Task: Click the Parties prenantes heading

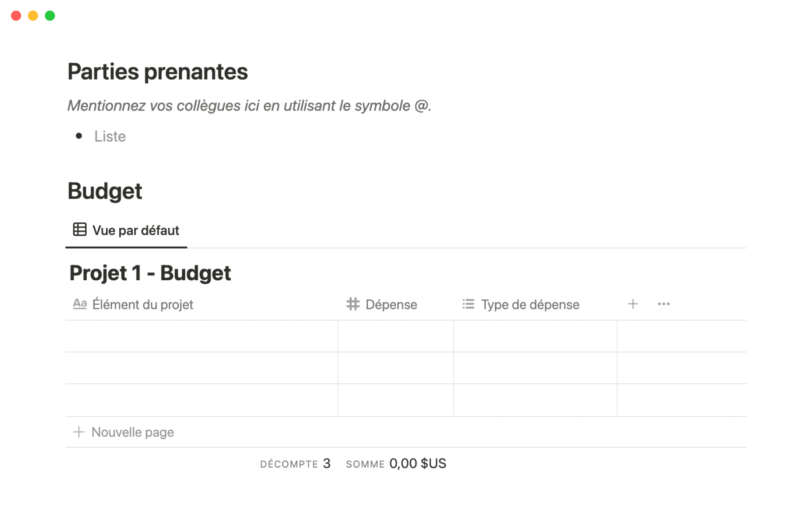Action: (158, 72)
